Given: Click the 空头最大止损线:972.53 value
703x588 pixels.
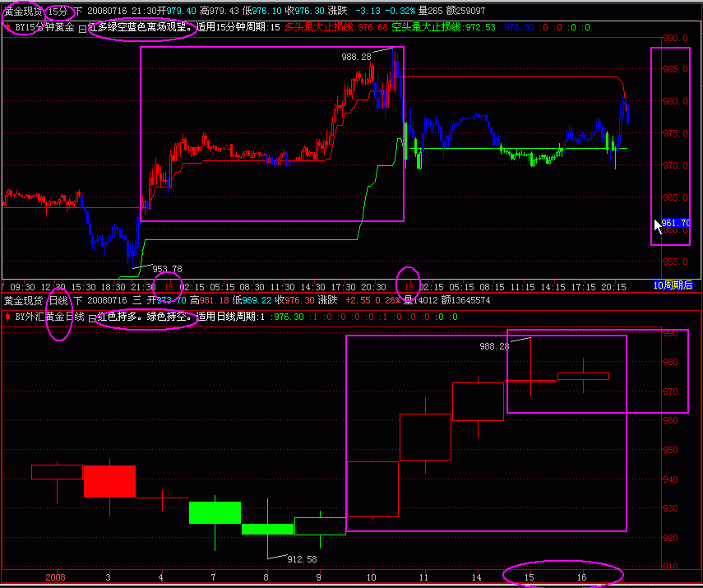Looking at the screenshot, I should 443,27.
